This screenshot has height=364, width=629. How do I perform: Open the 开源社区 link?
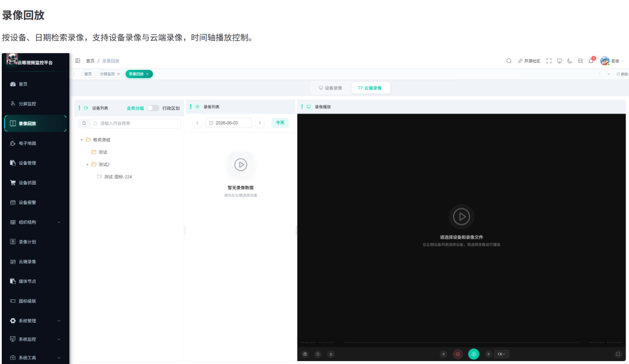529,61
